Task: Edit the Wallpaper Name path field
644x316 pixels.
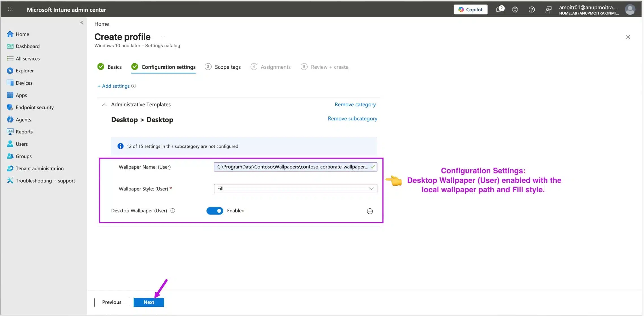Action: tap(295, 167)
